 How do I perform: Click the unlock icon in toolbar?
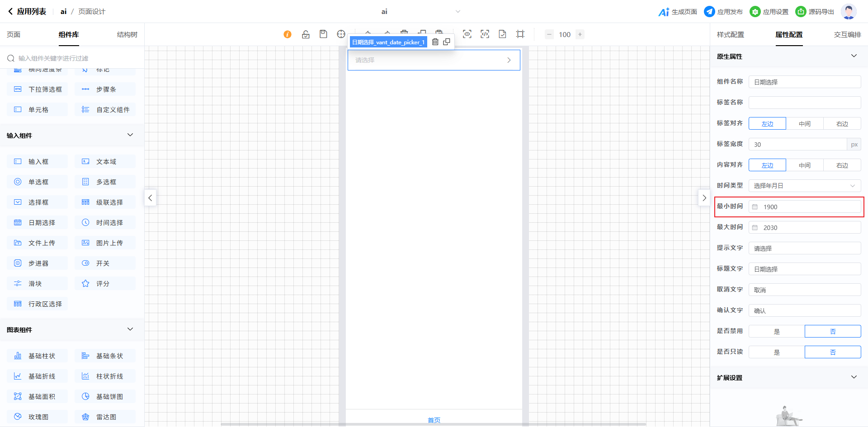[306, 34]
